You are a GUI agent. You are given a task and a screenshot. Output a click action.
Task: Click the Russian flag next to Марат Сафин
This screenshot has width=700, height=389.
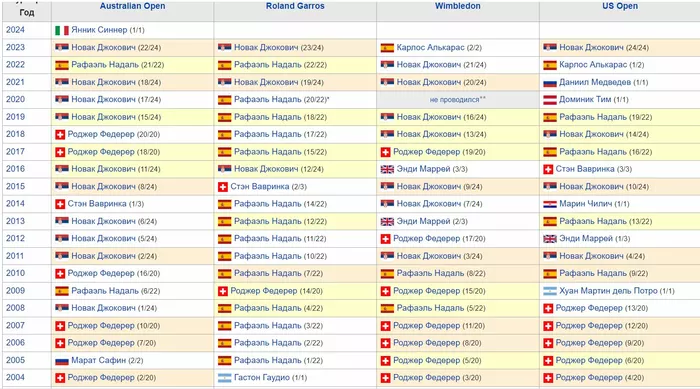62,361
